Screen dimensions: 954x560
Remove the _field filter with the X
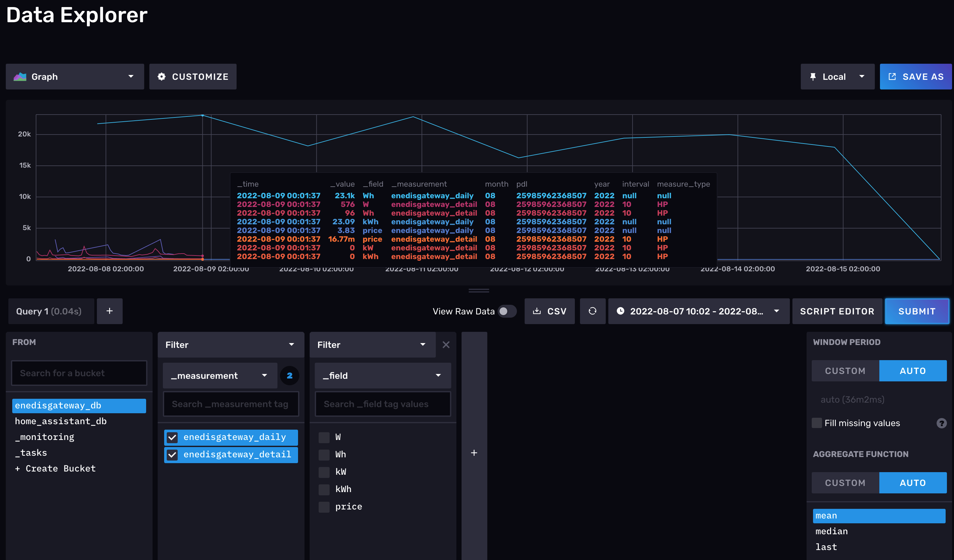point(446,345)
